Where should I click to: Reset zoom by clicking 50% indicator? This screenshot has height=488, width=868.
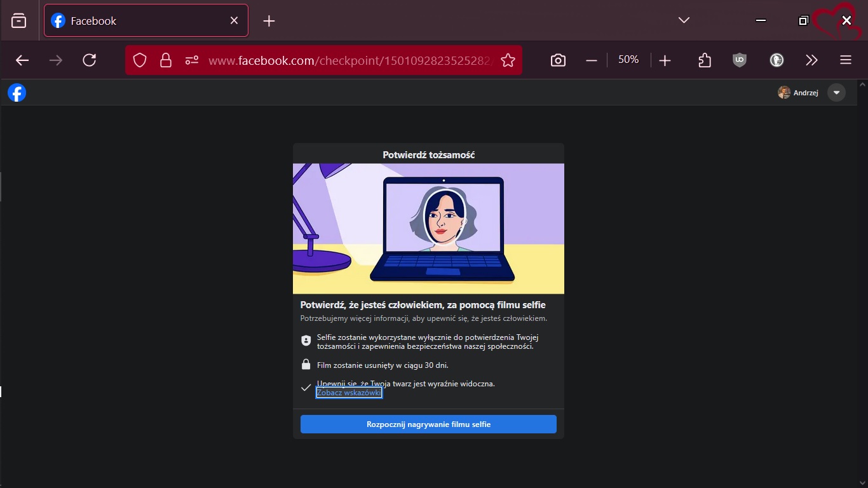(628, 60)
